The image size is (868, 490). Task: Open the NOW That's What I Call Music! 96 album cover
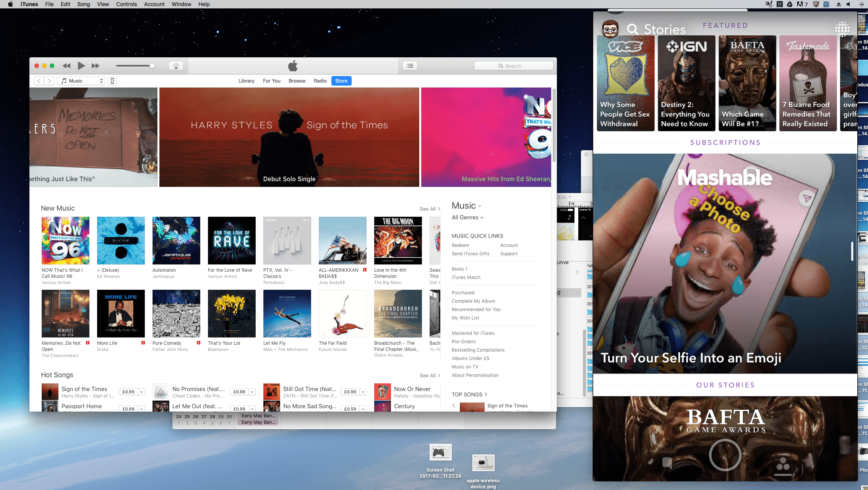[65, 240]
